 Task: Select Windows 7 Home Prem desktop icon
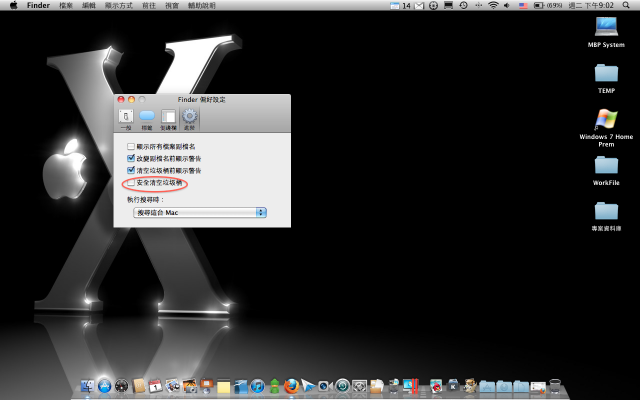(x=606, y=120)
